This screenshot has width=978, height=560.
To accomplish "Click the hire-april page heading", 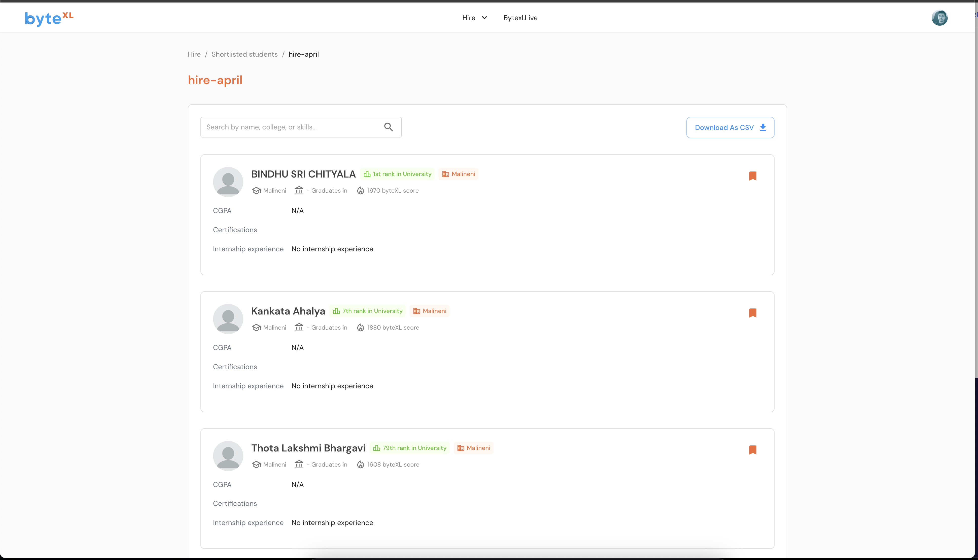I will (215, 80).
